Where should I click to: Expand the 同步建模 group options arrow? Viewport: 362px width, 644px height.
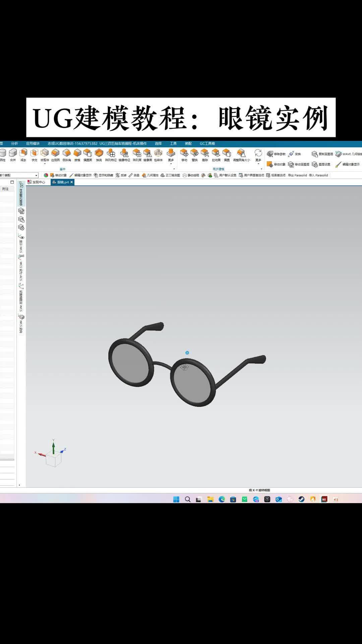[x=261, y=169]
